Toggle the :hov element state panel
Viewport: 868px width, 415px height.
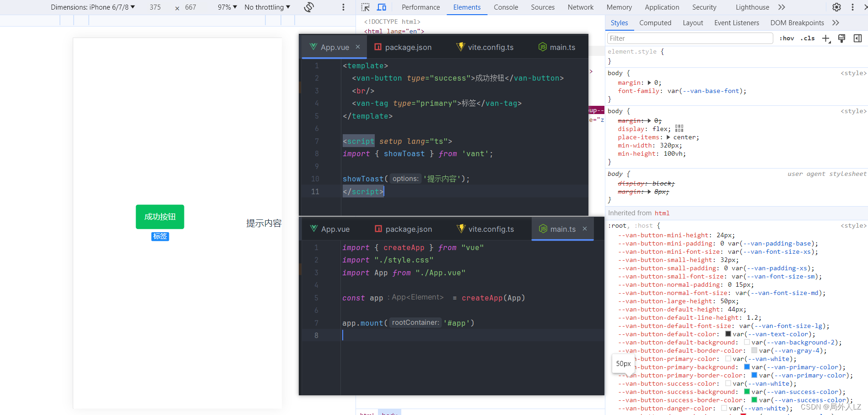pyautogui.click(x=787, y=38)
